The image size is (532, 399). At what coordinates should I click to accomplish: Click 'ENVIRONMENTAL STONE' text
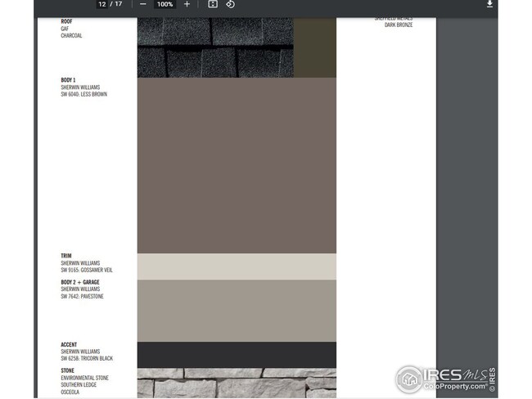pos(84,378)
